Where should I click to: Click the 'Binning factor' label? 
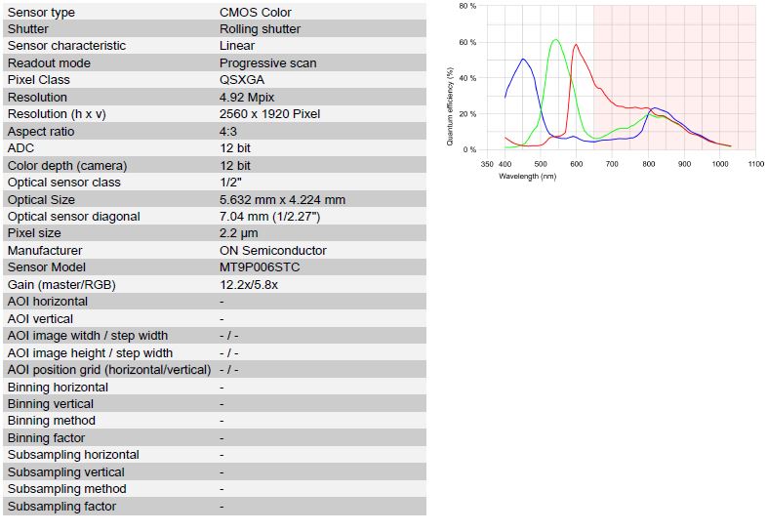click(46, 438)
